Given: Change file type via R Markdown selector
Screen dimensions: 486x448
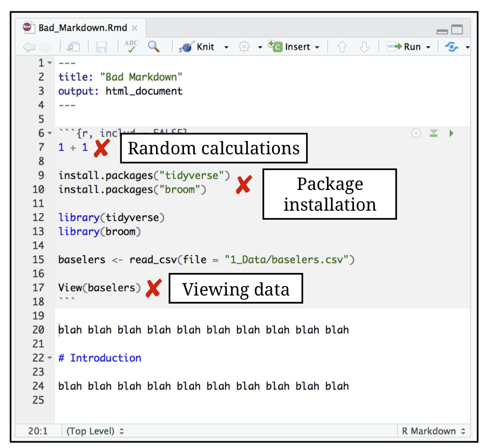Looking at the screenshot, I should tap(433, 431).
